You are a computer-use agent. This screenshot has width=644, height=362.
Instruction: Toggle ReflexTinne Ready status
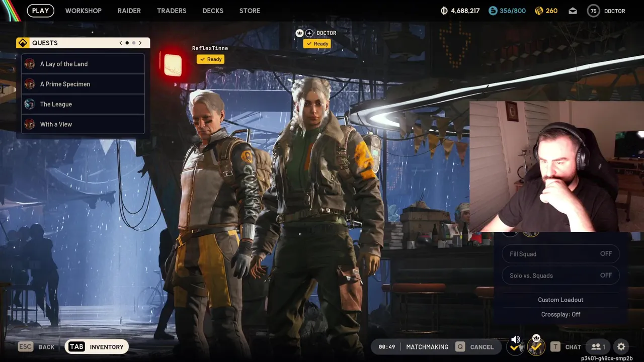pos(210,59)
